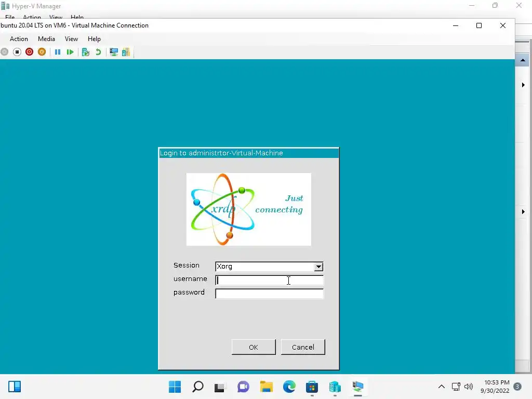
Task: Turn off the VM with the stop icon
Action: click(17, 52)
